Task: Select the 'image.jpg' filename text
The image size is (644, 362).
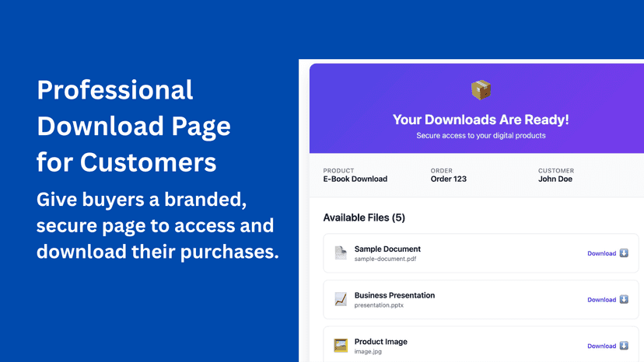Action: [x=368, y=352]
